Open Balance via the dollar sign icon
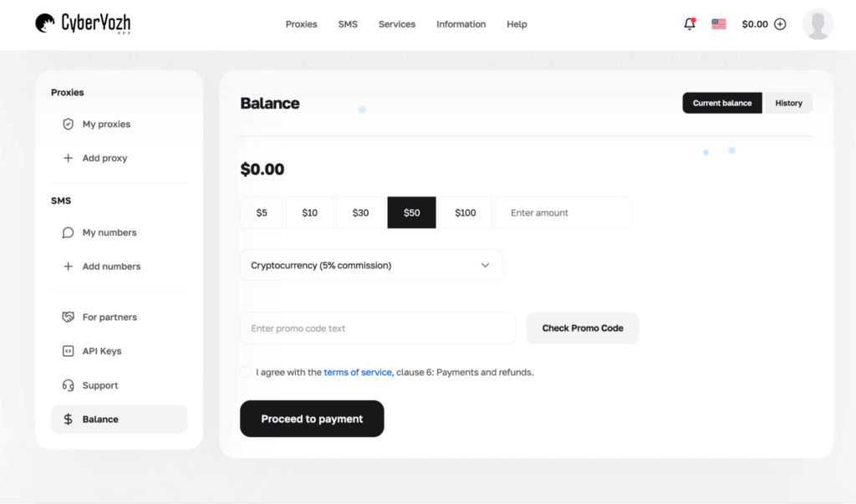The width and height of the screenshot is (856, 504). (x=68, y=419)
